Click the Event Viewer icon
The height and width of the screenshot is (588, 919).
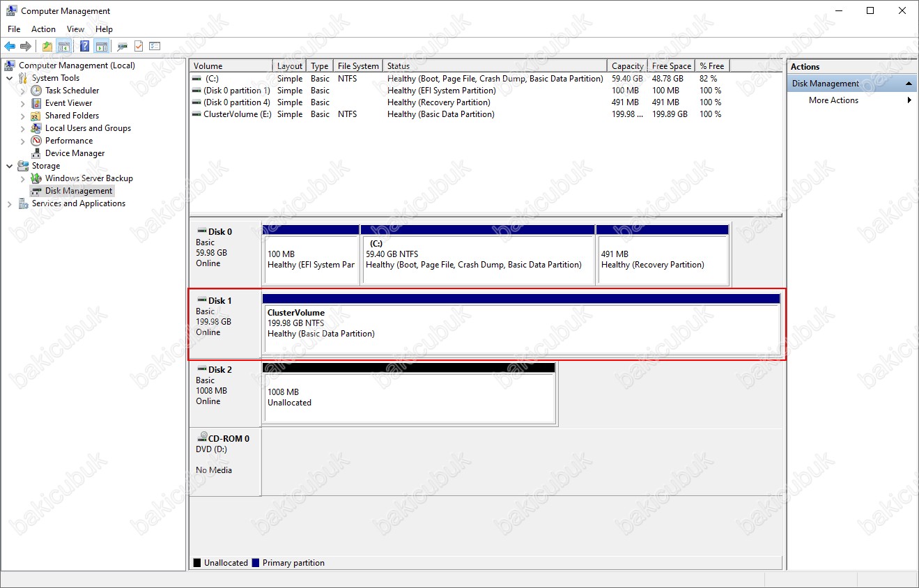pyautogui.click(x=36, y=103)
